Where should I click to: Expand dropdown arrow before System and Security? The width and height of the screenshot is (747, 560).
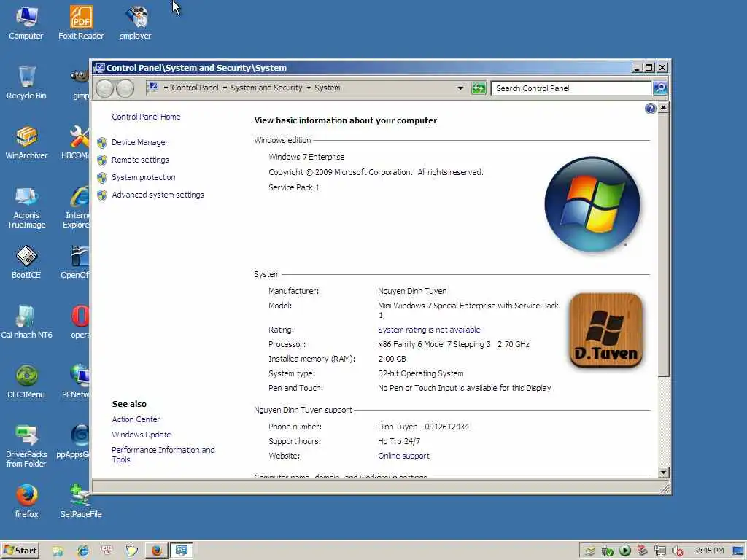tap(225, 88)
